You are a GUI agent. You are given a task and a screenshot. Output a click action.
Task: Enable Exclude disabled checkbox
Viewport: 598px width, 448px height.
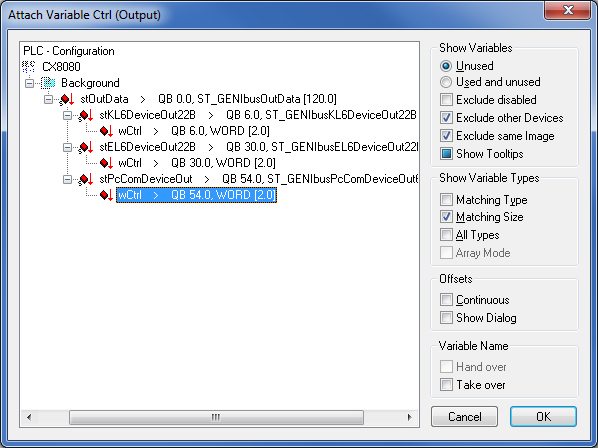(446, 100)
